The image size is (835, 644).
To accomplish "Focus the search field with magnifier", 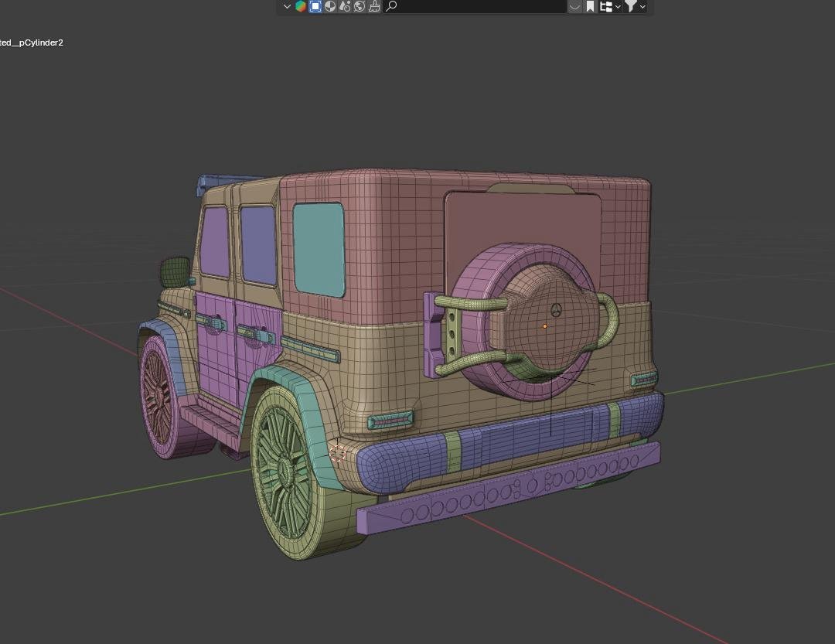I will tap(475, 6).
